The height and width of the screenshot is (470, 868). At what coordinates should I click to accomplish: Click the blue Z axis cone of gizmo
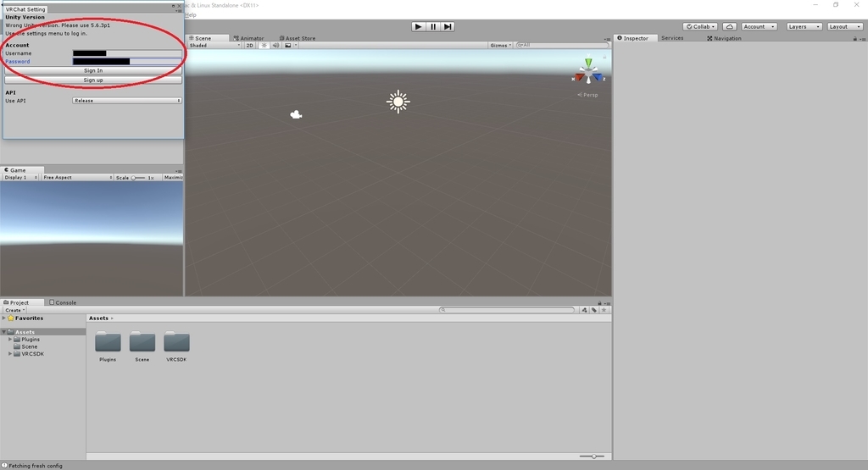(x=598, y=77)
